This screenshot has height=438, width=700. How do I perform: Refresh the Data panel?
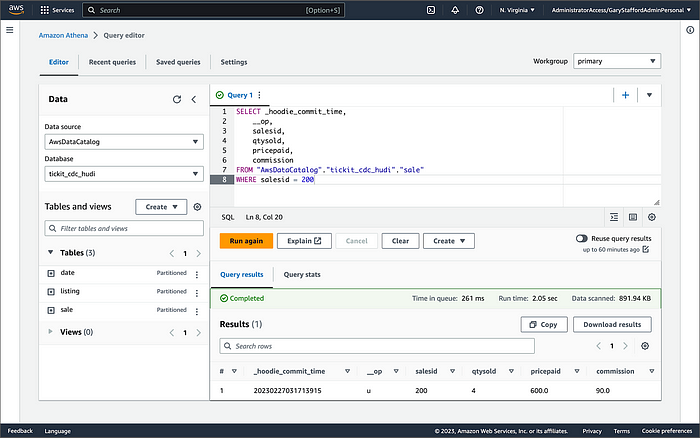pyautogui.click(x=177, y=99)
